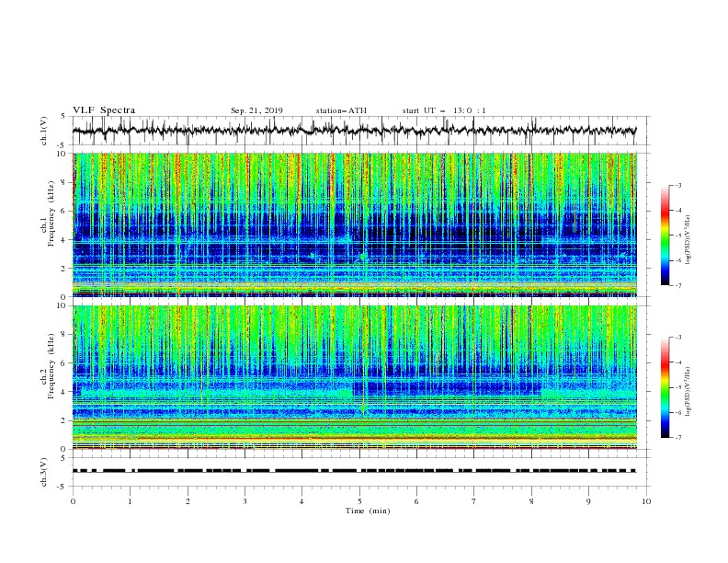Click the ch.2 spectrogram color bar
This screenshot has height=563, width=728.
click(665, 387)
